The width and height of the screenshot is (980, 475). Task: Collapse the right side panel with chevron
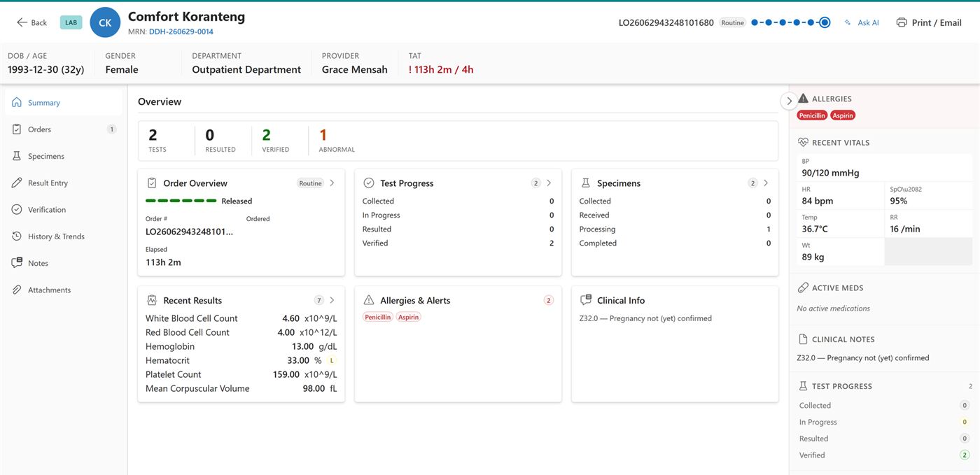pyautogui.click(x=789, y=101)
